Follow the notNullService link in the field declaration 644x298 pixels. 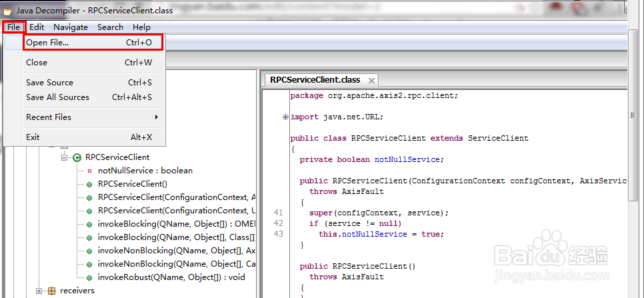click(407, 160)
